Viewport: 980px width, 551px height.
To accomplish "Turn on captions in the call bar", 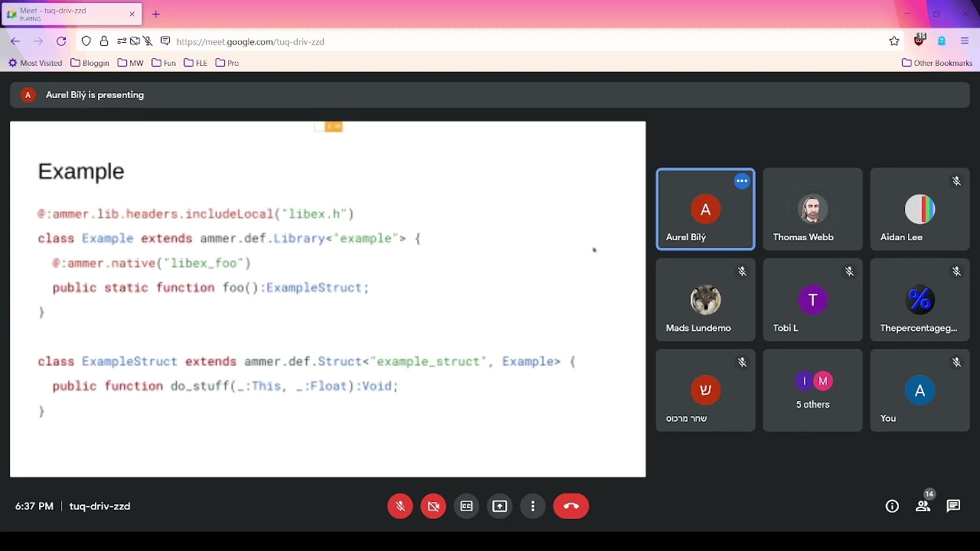I will [x=467, y=507].
